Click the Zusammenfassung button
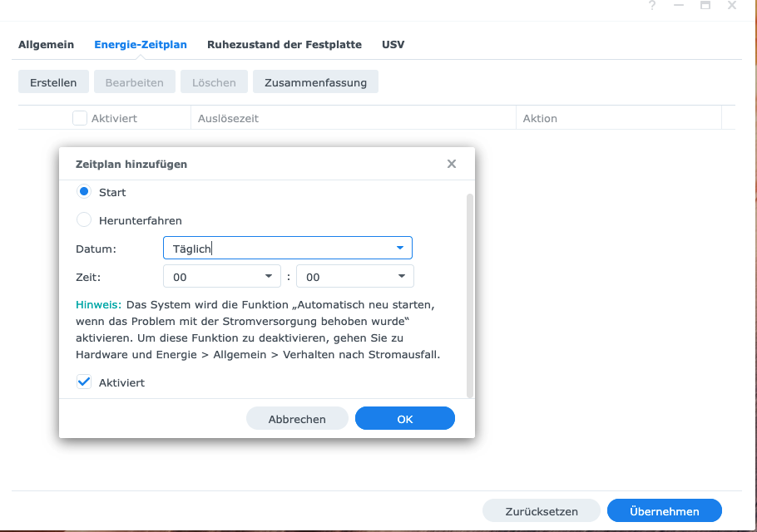757x532 pixels. click(x=315, y=82)
